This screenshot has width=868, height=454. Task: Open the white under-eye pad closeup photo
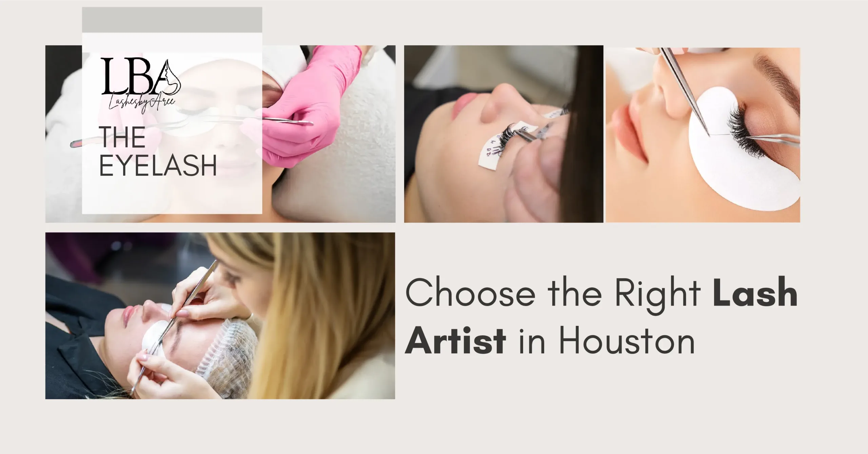point(703,135)
